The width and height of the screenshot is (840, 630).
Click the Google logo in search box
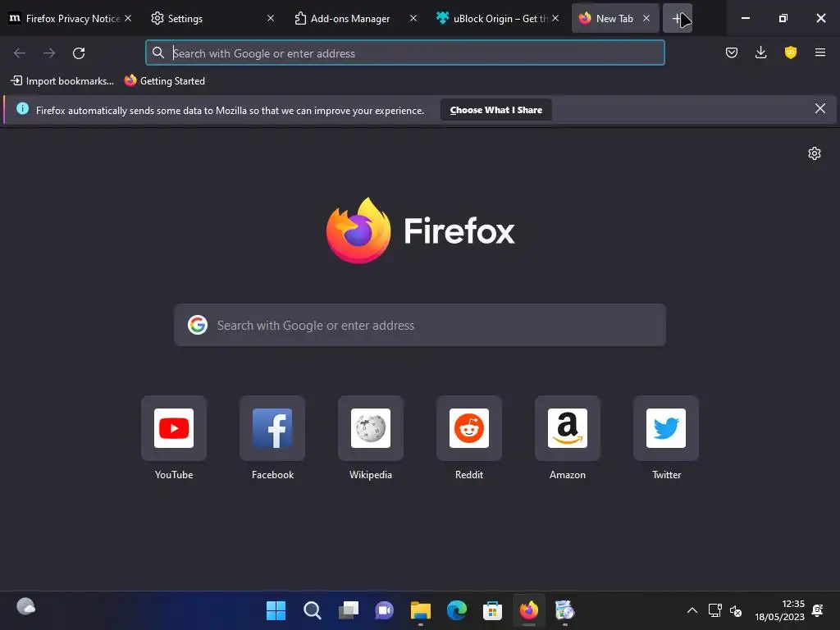(x=198, y=325)
